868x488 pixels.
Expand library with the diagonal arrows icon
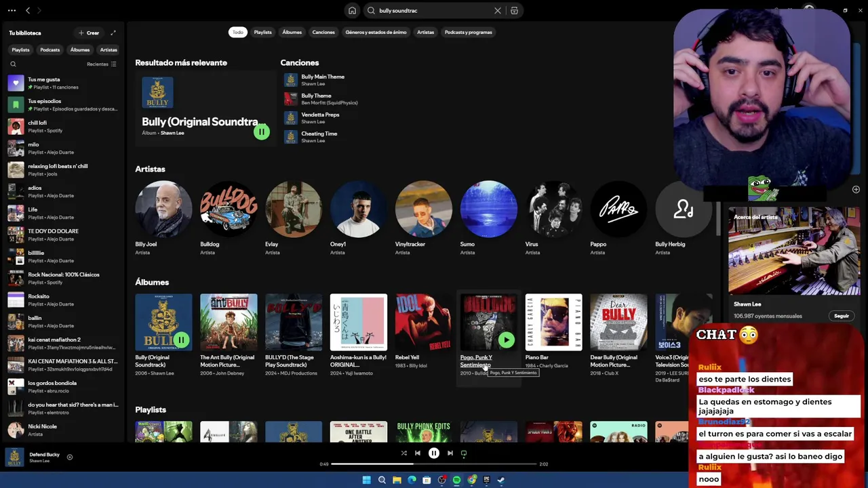coord(113,33)
